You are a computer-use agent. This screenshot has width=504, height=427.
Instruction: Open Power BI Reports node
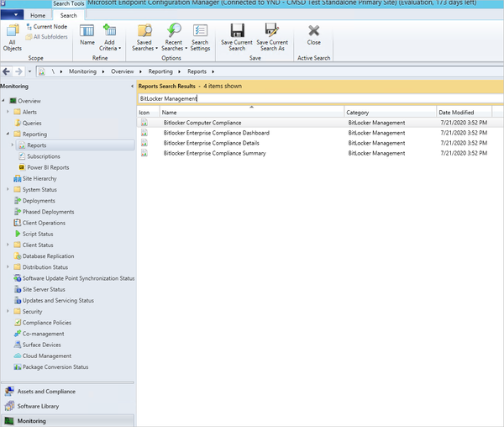[x=44, y=167]
